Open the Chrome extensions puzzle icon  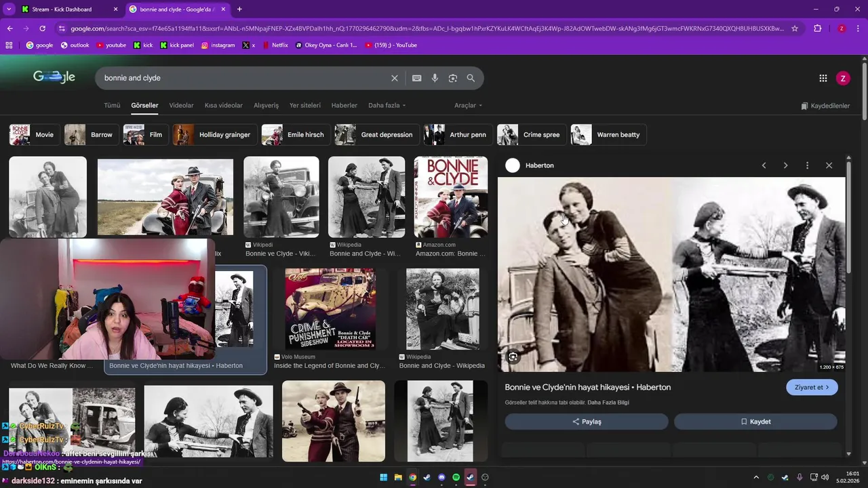click(x=817, y=28)
